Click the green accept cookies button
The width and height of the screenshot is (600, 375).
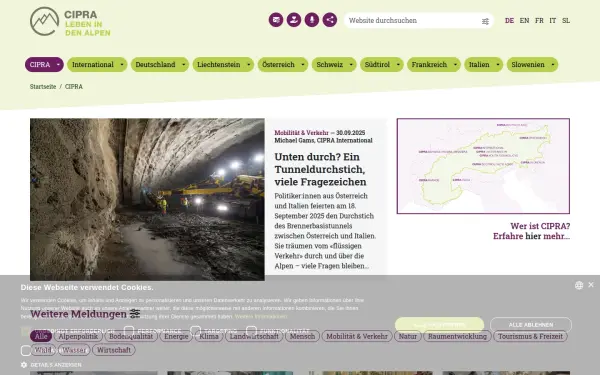[439, 325]
